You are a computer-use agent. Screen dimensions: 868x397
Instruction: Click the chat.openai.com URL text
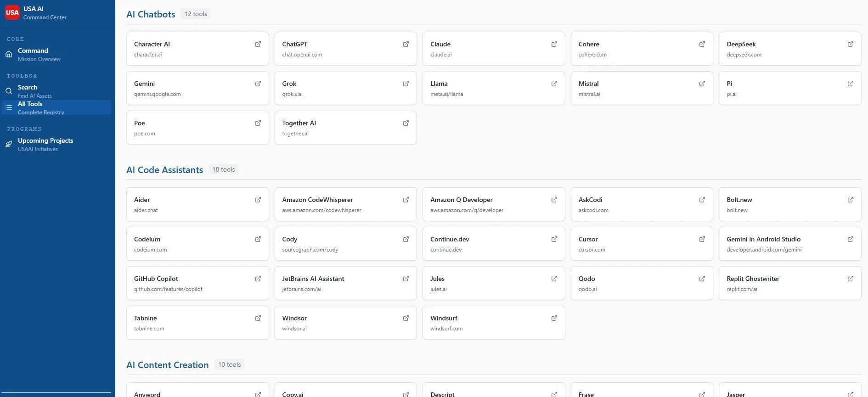point(302,55)
